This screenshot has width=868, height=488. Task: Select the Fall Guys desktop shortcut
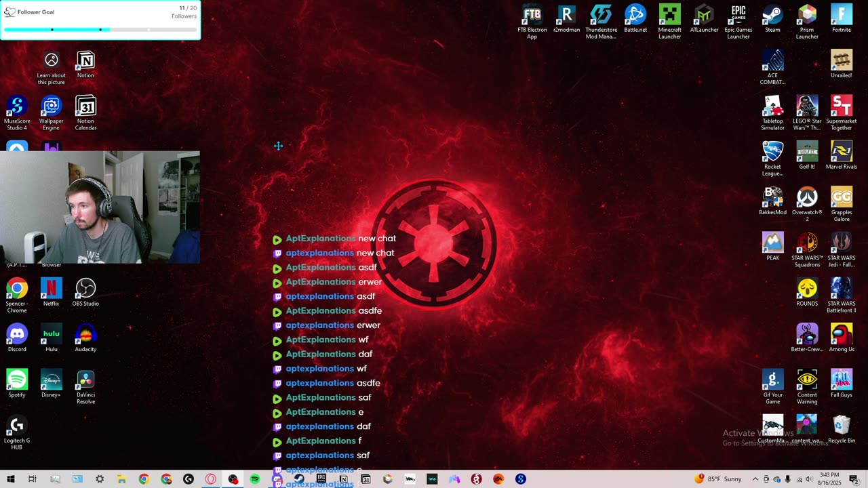(842, 384)
